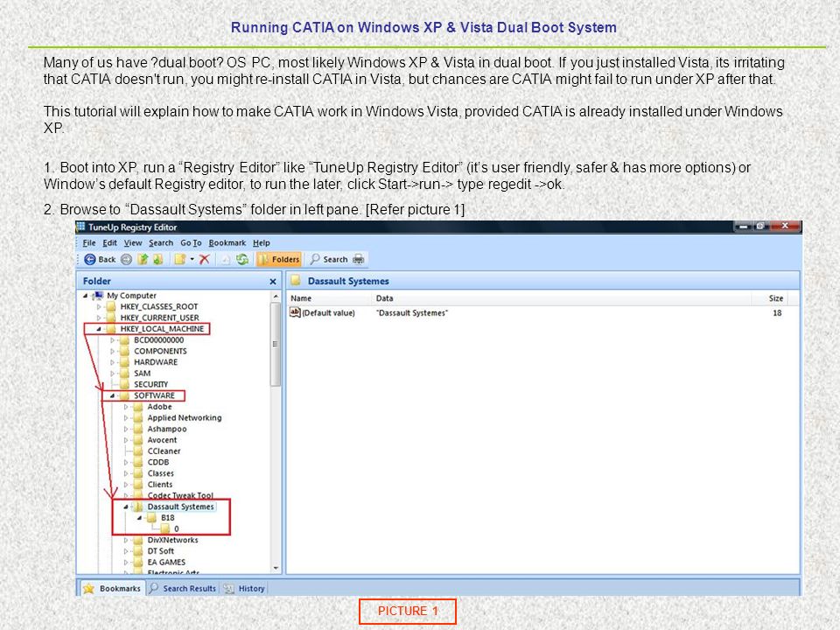The image size is (840, 630).
Task: Open the Bookmark menu
Action: (x=227, y=243)
